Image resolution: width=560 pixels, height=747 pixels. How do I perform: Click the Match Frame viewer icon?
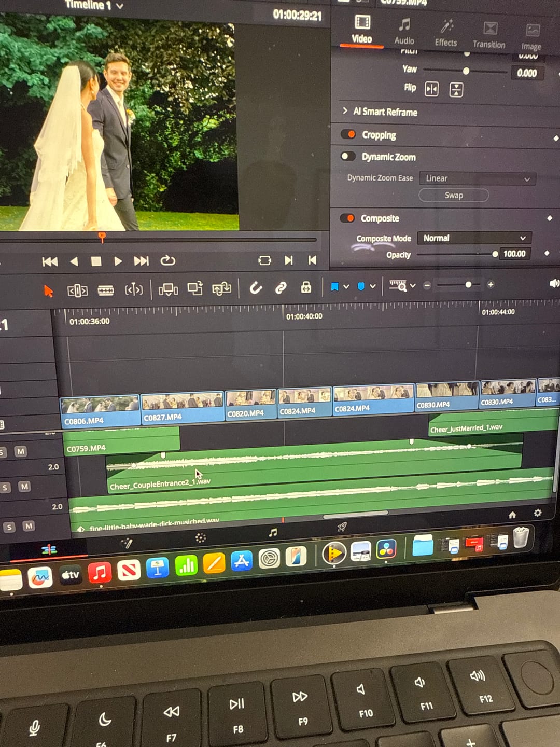tap(264, 260)
